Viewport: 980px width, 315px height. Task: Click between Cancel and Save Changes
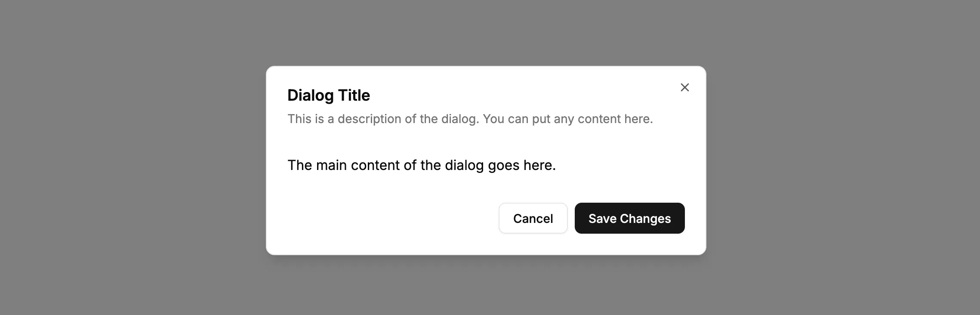[x=571, y=218]
